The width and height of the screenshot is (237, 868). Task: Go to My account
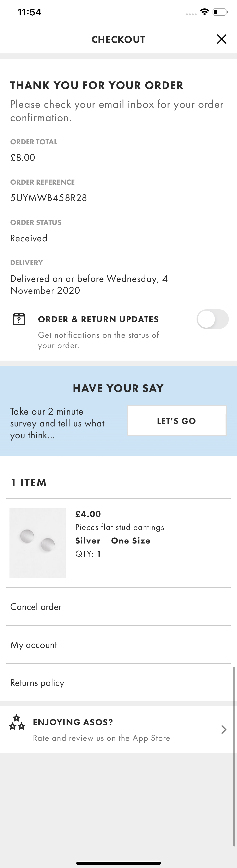[x=33, y=645]
